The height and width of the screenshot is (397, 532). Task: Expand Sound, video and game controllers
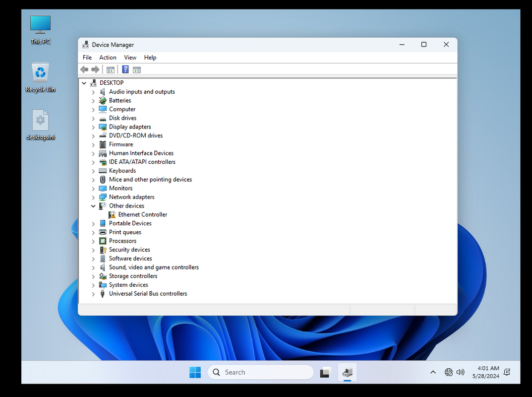coord(93,267)
